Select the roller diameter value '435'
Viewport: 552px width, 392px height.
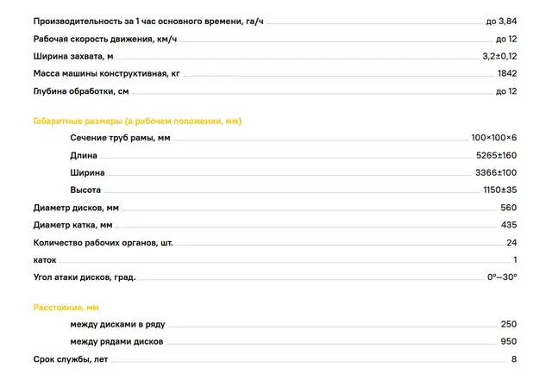(x=509, y=225)
